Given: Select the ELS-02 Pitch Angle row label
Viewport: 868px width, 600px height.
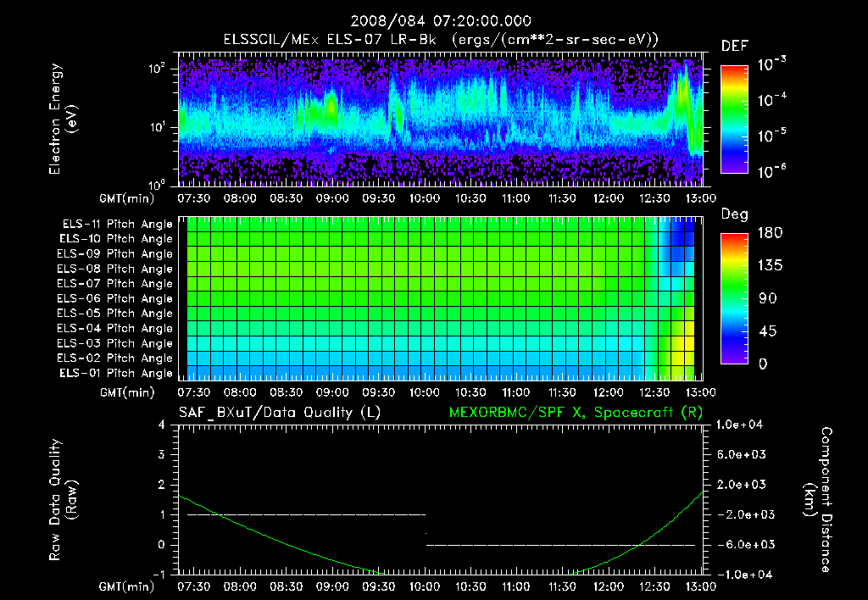Looking at the screenshot, I should (114, 358).
